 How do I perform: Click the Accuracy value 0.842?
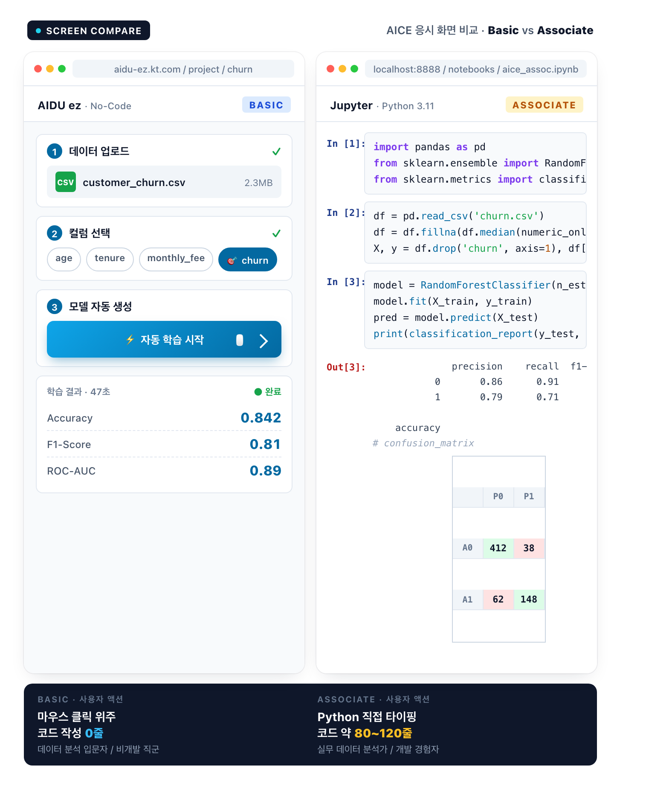click(261, 418)
